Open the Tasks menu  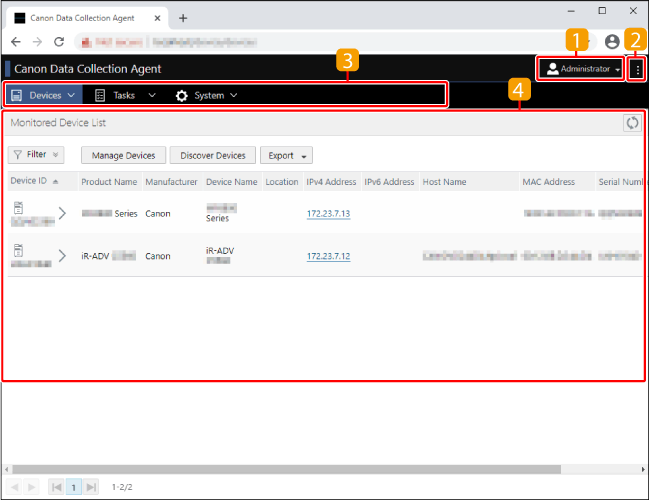[x=125, y=95]
